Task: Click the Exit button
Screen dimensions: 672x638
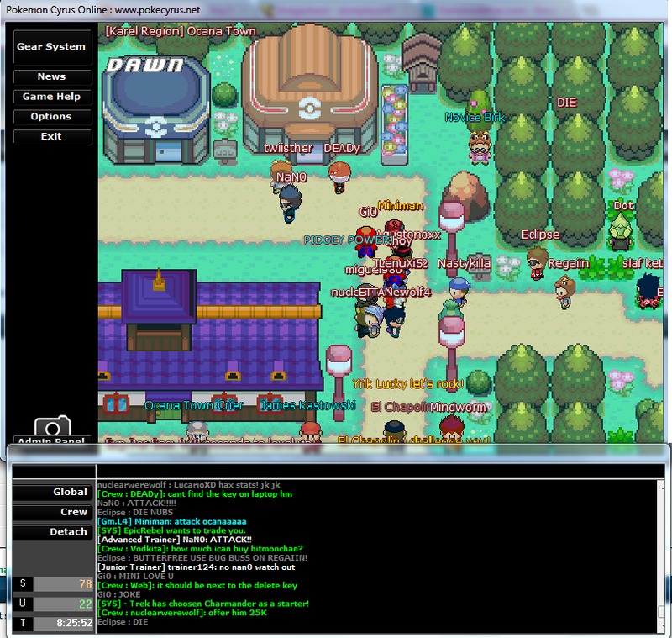Action: click(x=52, y=136)
